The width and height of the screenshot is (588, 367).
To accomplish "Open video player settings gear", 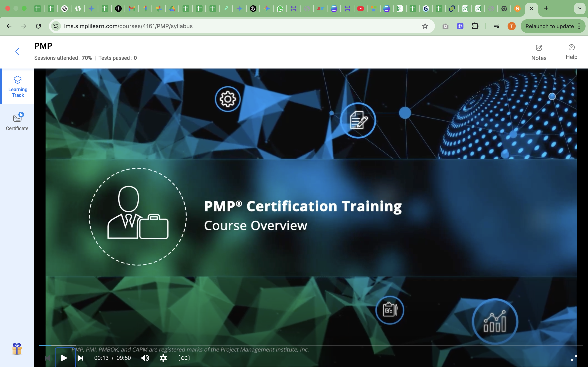I will [163, 358].
